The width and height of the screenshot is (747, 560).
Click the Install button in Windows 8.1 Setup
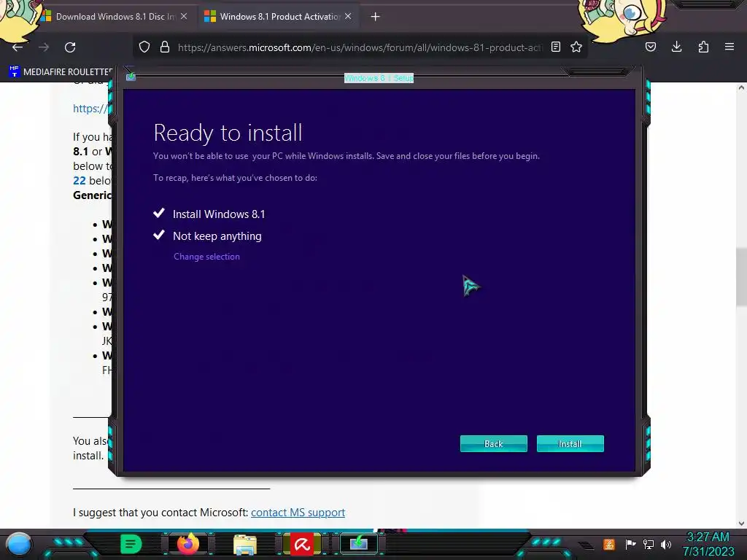pos(570,444)
